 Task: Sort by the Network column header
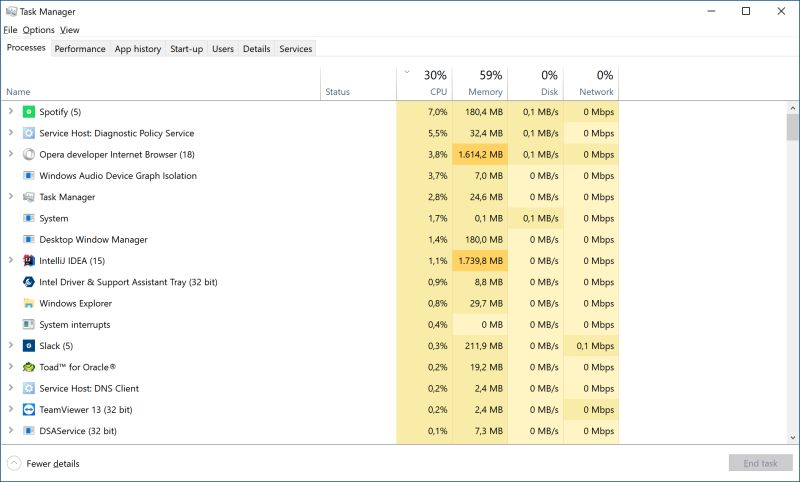click(x=591, y=83)
